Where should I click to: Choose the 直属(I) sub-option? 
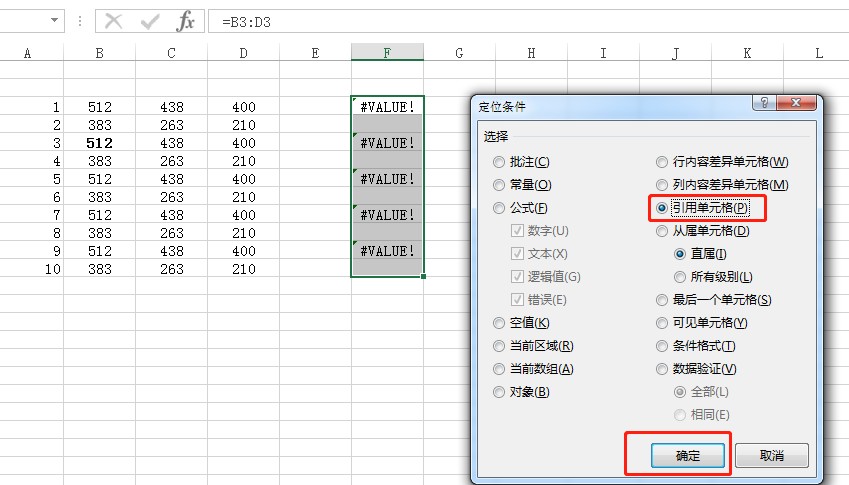(700, 254)
